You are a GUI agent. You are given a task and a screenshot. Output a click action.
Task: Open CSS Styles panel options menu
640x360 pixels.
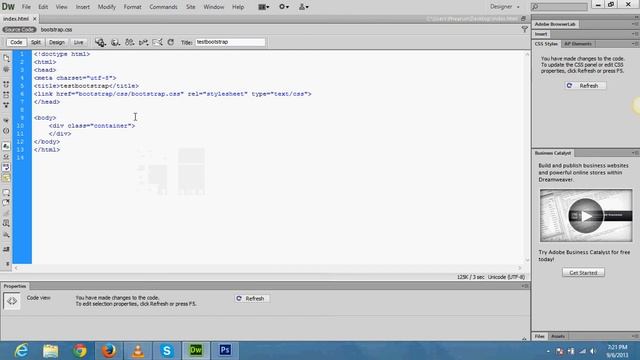[635, 44]
